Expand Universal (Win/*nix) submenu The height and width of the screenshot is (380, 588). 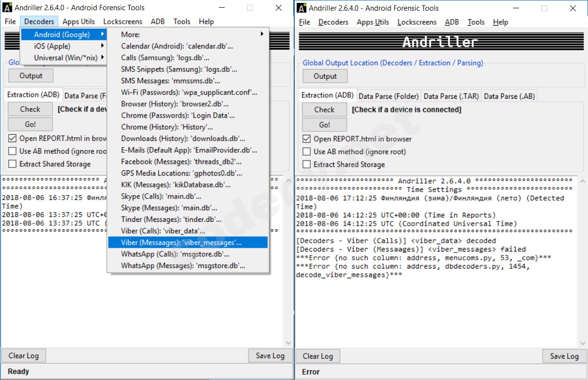coord(64,58)
